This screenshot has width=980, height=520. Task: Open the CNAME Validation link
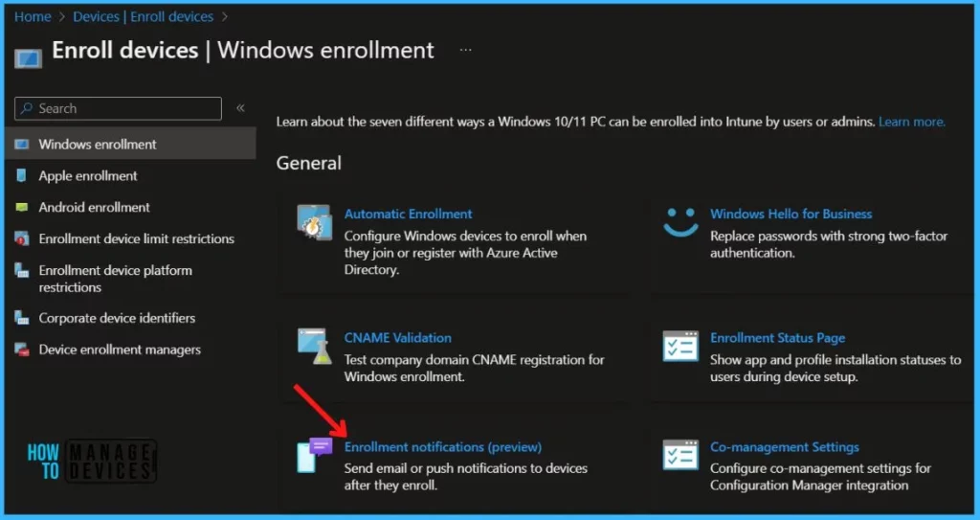[x=397, y=337]
